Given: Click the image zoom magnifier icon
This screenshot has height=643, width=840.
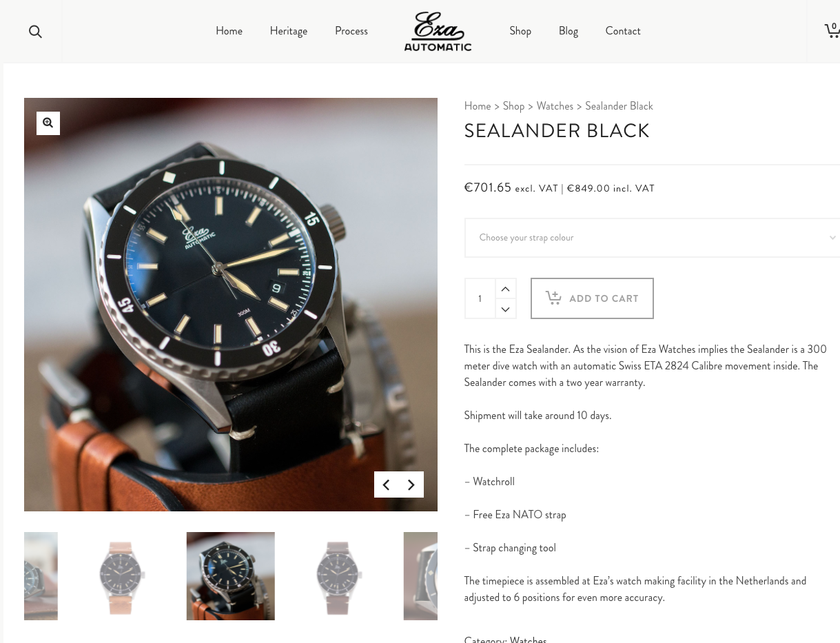Looking at the screenshot, I should click(48, 123).
